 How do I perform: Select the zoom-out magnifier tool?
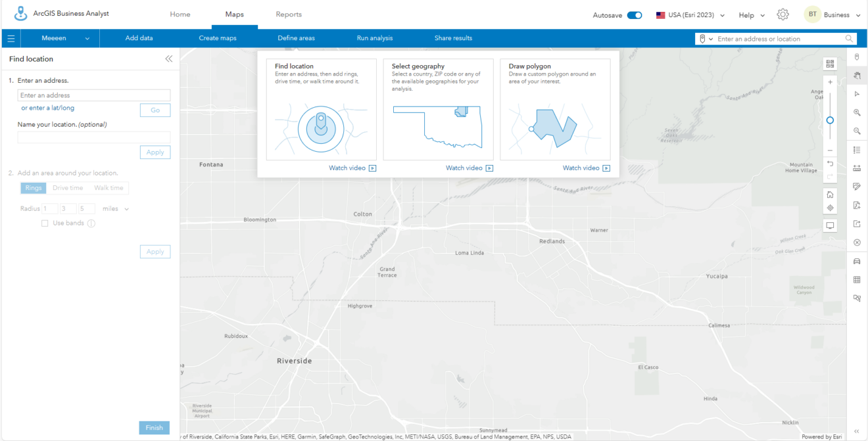[857, 131]
